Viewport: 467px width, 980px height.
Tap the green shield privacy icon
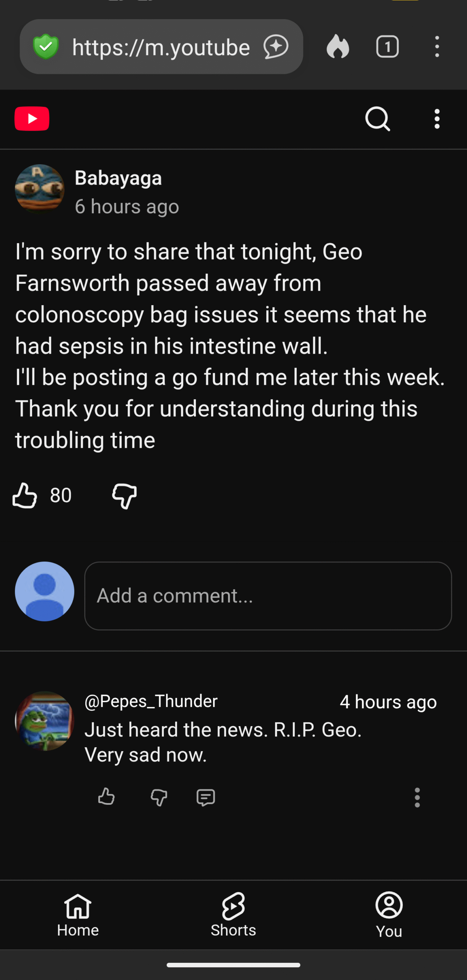tap(46, 47)
